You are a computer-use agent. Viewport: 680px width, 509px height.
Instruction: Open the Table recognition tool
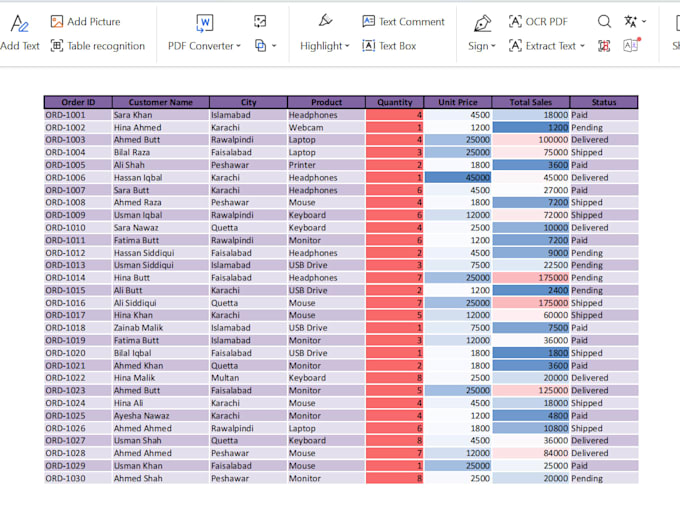[98, 46]
